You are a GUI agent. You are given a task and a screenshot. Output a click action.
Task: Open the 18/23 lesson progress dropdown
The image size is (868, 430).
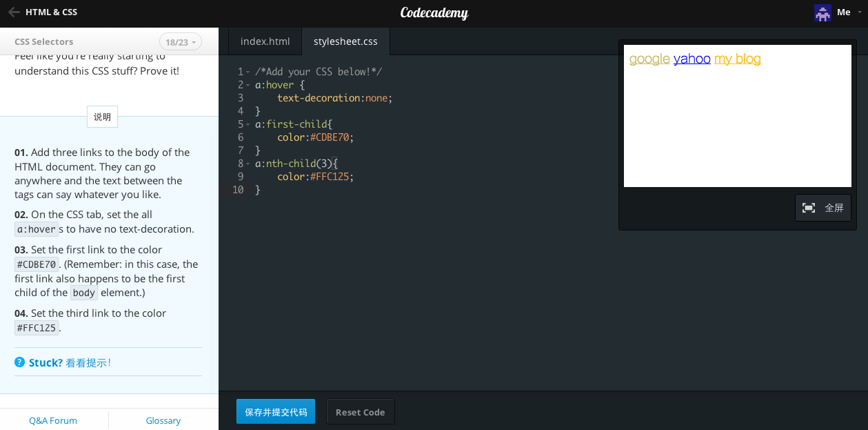(180, 41)
